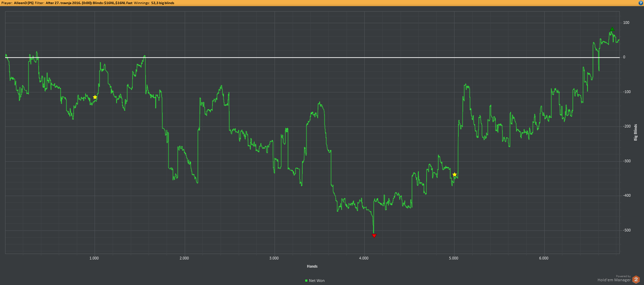This screenshot has width=644, height=285.
Task: Click the yellow star marker near 1.000 hands
Action: click(x=95, y=97)
